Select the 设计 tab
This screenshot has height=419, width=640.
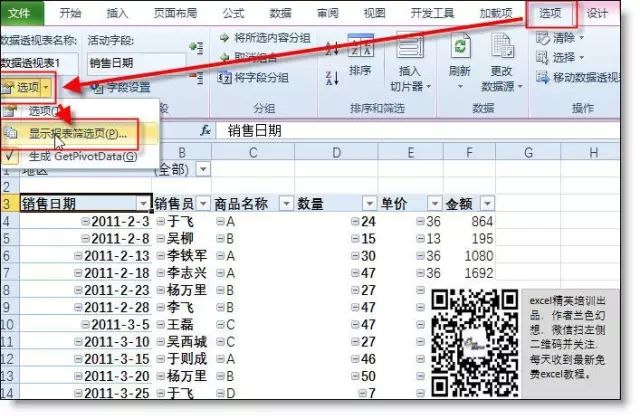point(597,13)
